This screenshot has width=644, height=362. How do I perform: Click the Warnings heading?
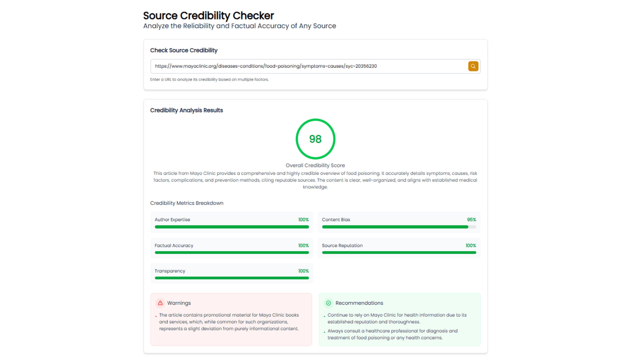pos(179,303)
